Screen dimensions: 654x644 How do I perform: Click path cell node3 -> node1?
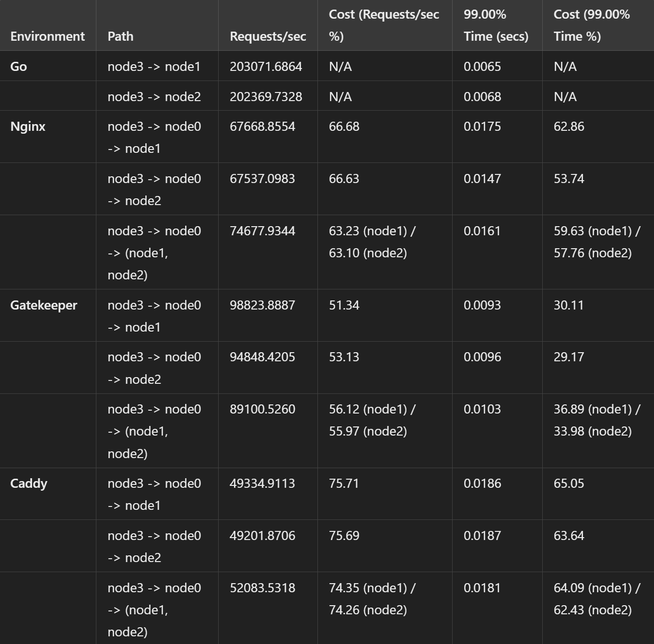[154, 67]
